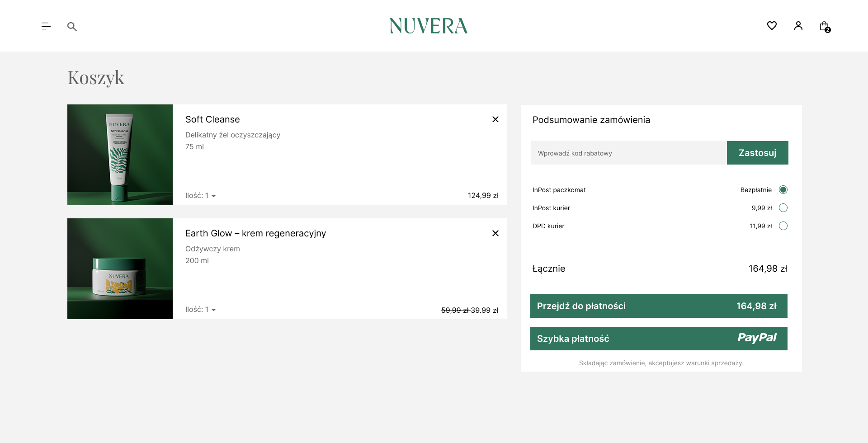Click the 200 ml volume text
The width and height of the screenshot is (868, 443).
click(197, 261)
